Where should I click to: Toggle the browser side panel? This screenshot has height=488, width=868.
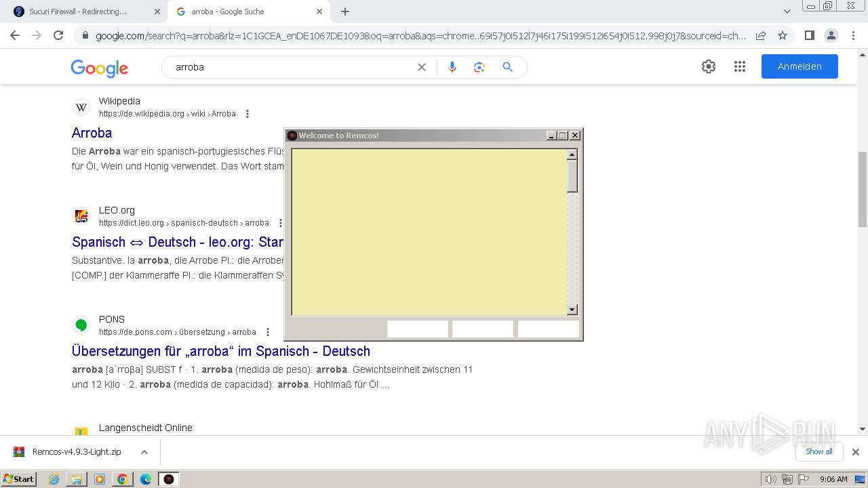(x=809, y=35)
